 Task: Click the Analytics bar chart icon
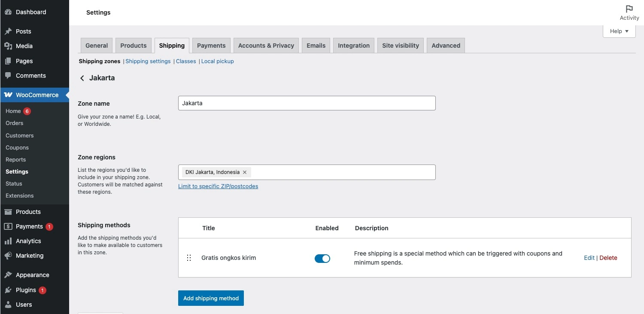tap(8, 241)
